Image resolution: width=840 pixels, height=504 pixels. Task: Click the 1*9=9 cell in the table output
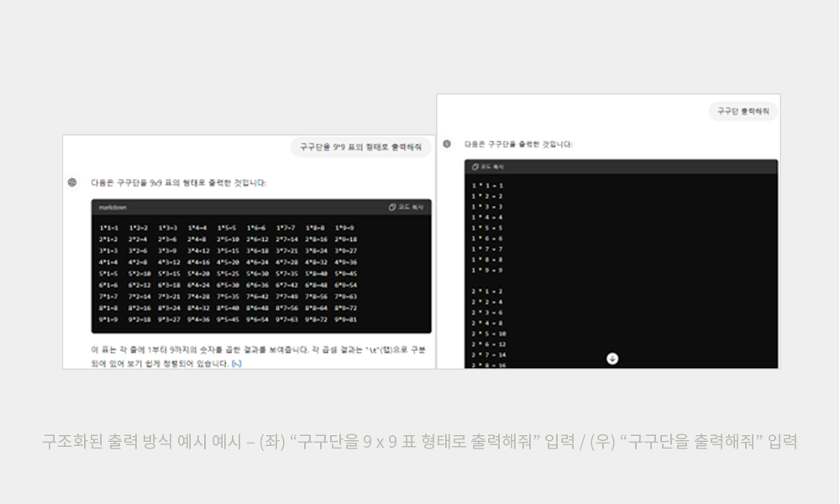tap(344, 228)
